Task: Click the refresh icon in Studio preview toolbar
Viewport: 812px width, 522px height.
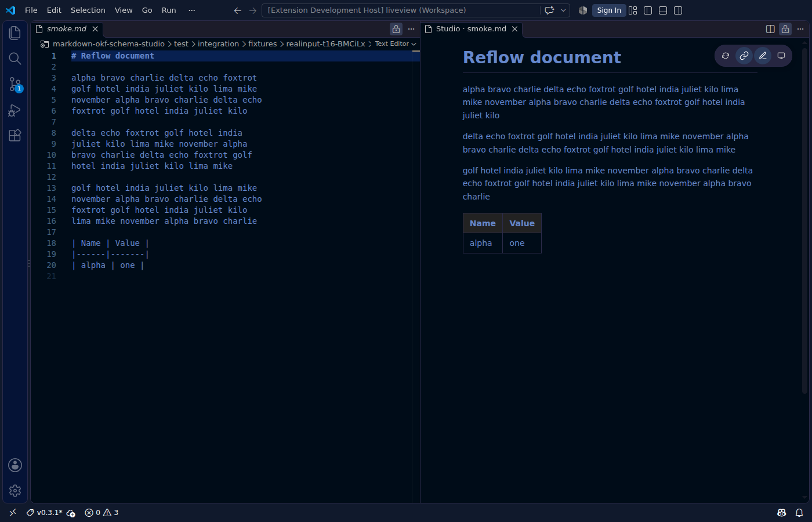Action: click(726, 56)
